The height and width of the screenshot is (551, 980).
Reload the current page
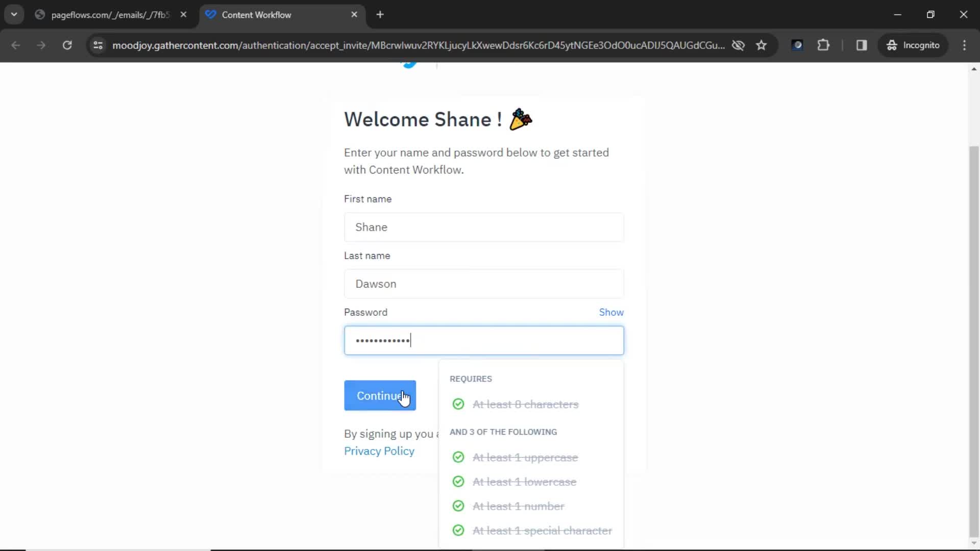point(67,45)
